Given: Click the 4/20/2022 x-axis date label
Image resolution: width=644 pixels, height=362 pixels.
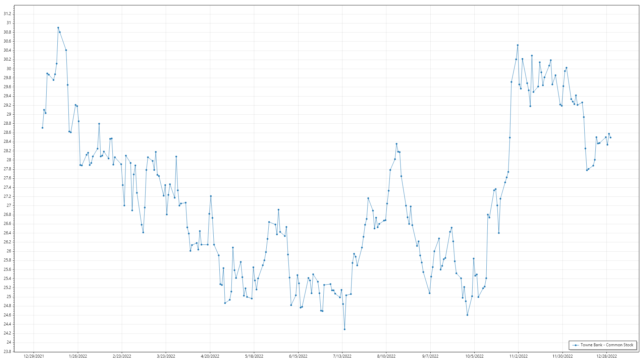Looking at the screenshot, I should click(210, 356).
